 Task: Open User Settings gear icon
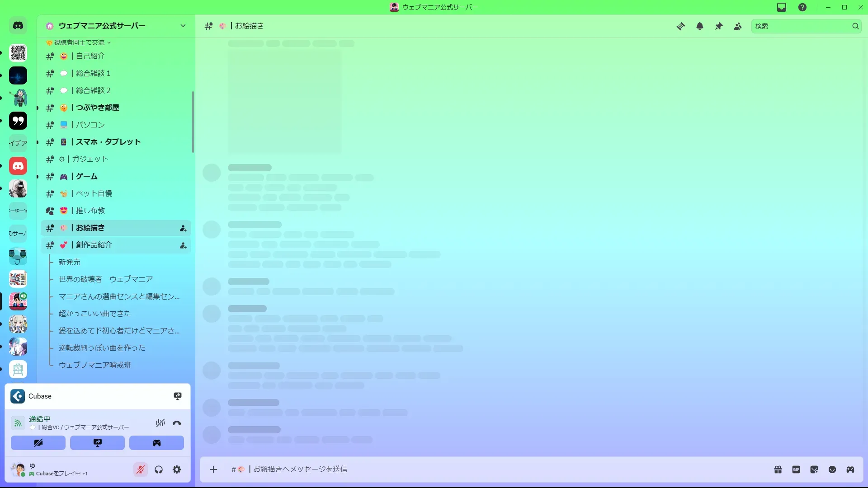point(177,469)
